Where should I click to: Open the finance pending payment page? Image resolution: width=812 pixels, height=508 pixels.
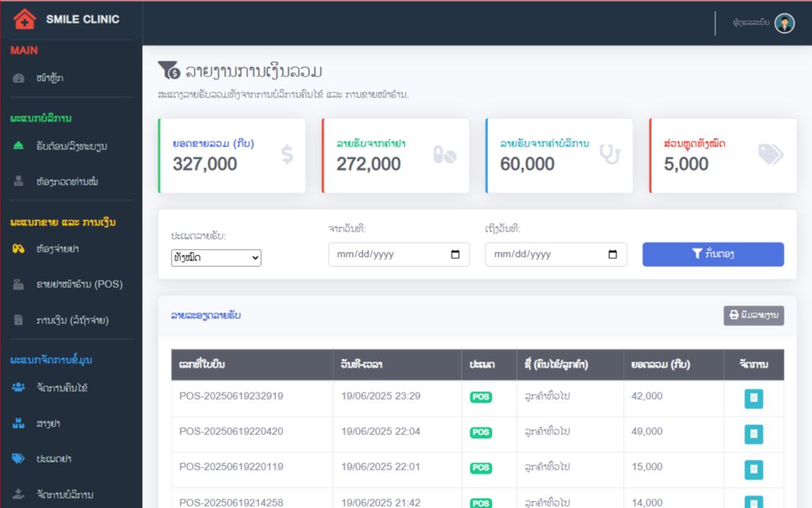tap(71, 320)
